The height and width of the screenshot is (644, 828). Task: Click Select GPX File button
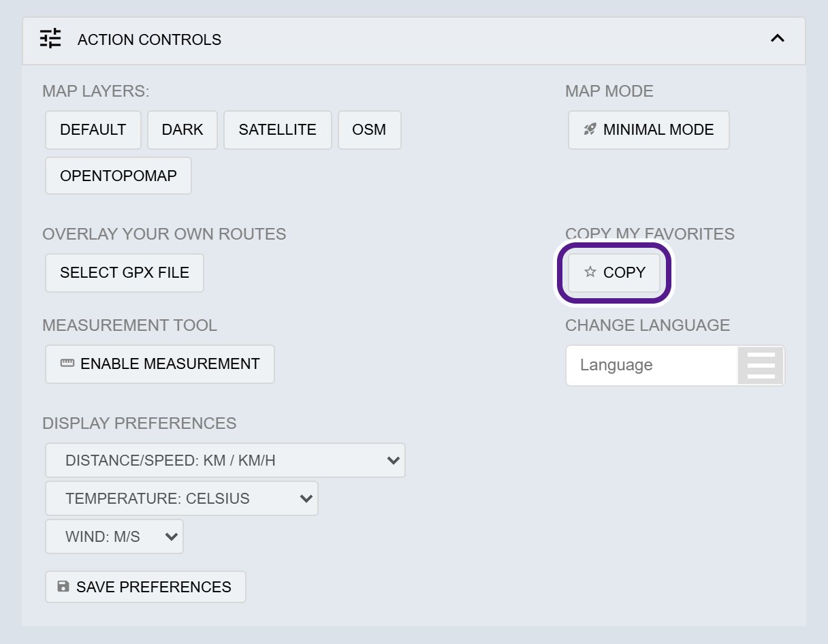pos(125,273)
